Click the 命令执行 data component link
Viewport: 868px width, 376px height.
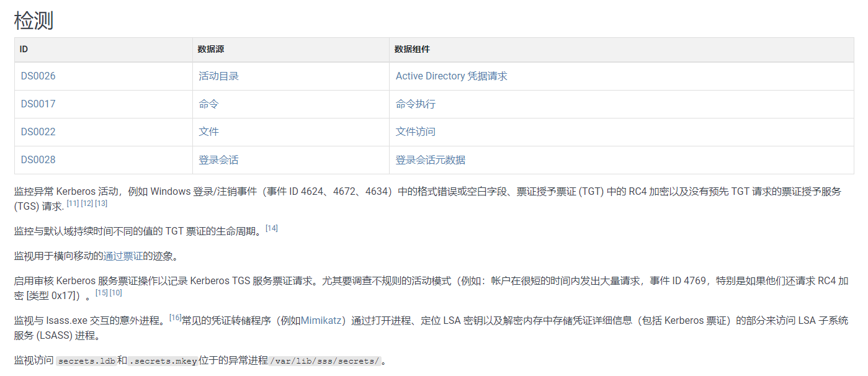click(x=416, y=104)
